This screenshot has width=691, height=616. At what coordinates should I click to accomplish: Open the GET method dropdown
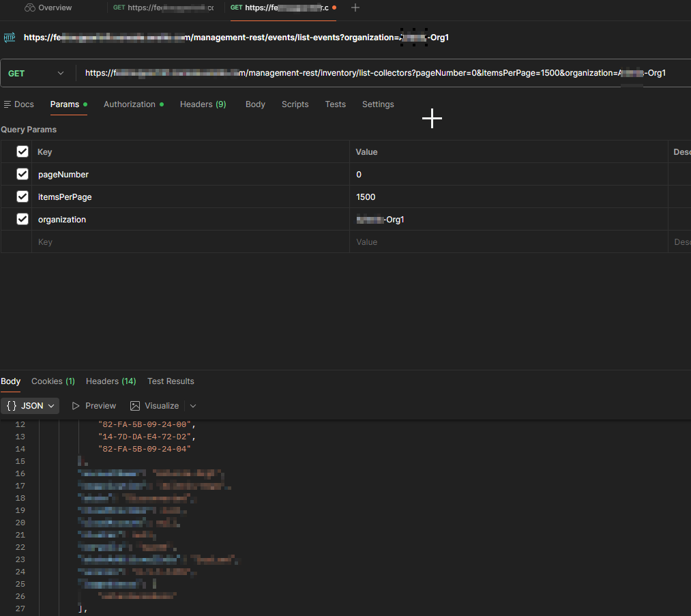coord(36,73)
